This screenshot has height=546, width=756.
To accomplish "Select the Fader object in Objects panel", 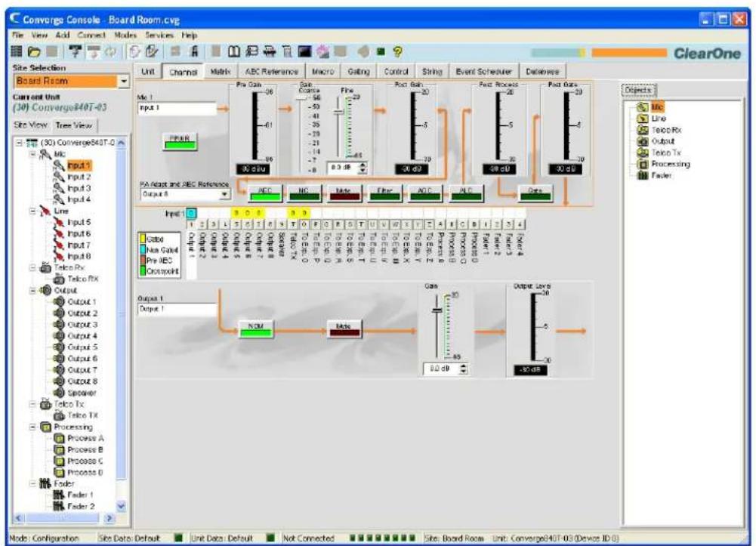I will [655, 175].
